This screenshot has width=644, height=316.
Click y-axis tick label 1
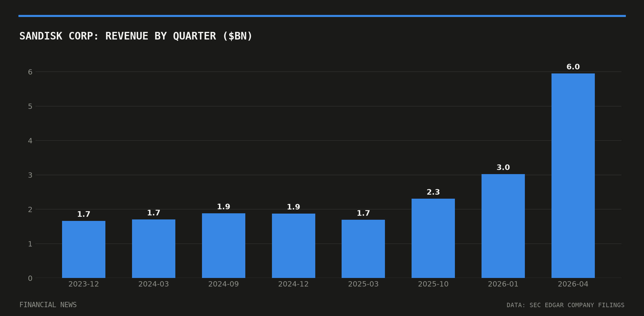tap(30, 244)
